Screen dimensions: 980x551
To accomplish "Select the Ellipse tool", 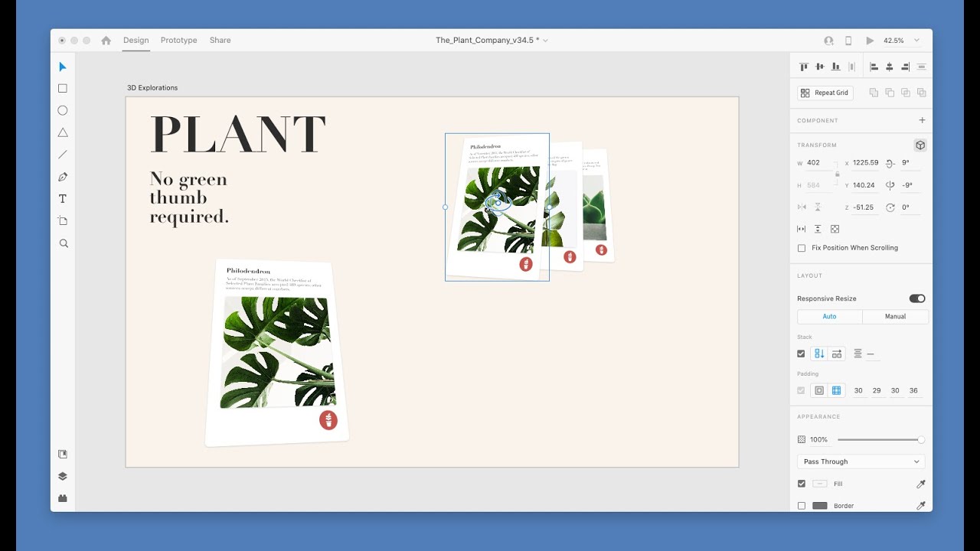I will 63,110.
